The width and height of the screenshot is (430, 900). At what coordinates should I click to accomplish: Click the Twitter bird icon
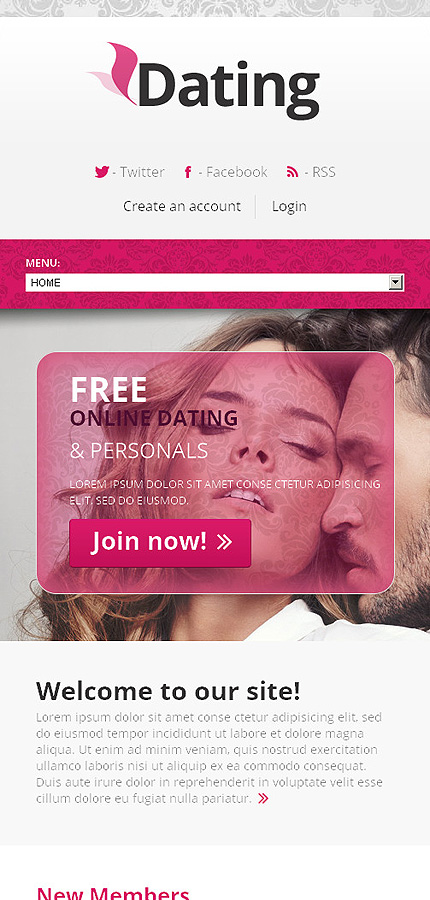tap(102, 172)
